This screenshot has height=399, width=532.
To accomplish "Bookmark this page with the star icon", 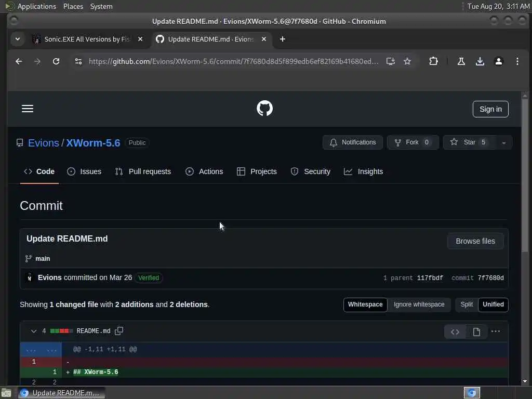I will (x=407, y=61).
